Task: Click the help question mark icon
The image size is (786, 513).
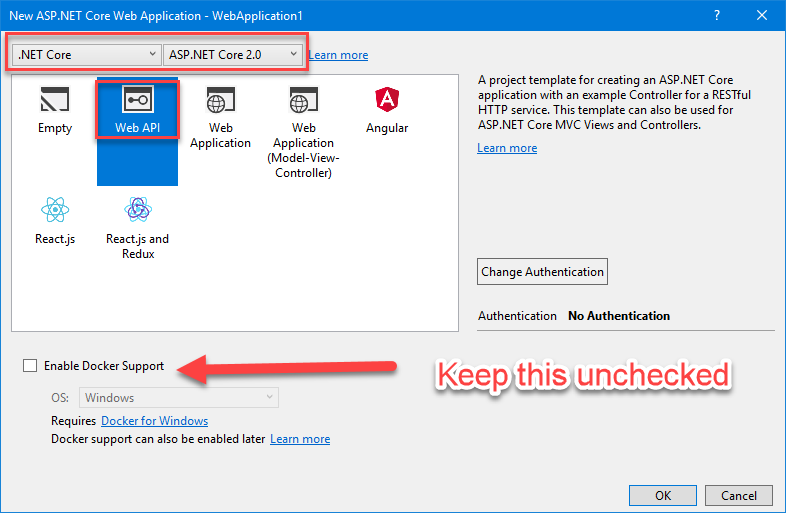Action: (x=717, y=16)
